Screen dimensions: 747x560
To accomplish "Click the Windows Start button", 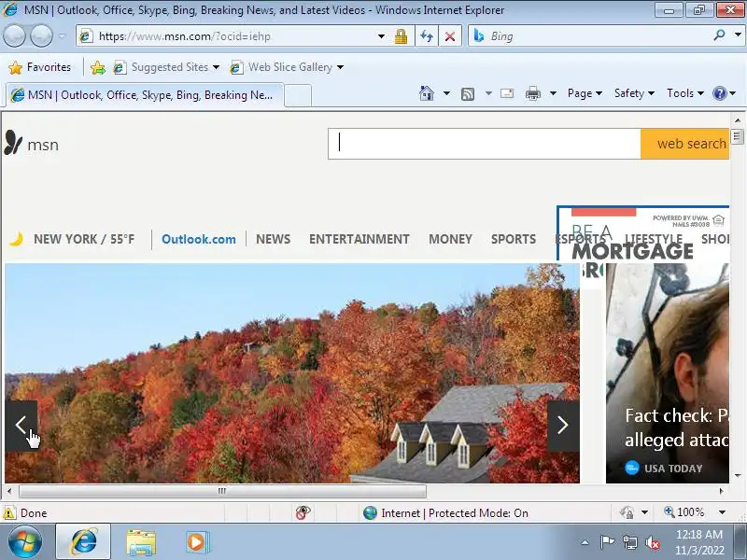I will 24,542.
